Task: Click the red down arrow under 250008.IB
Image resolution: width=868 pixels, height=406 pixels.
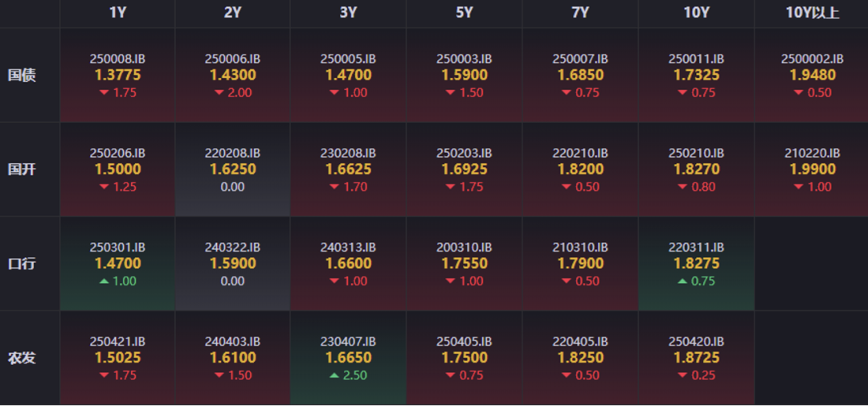Action: click(x=103, y=93)
